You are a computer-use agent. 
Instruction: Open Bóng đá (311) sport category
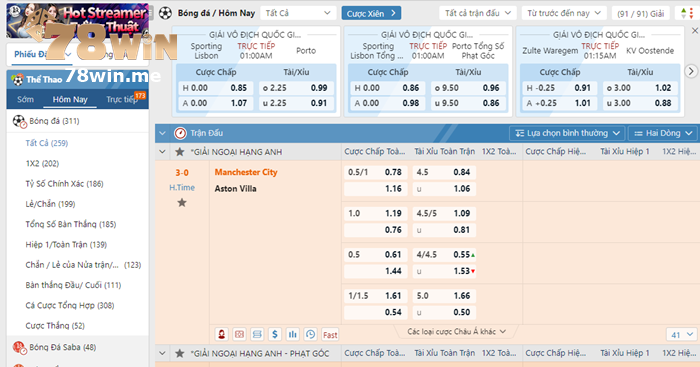[x=54, y=121]
